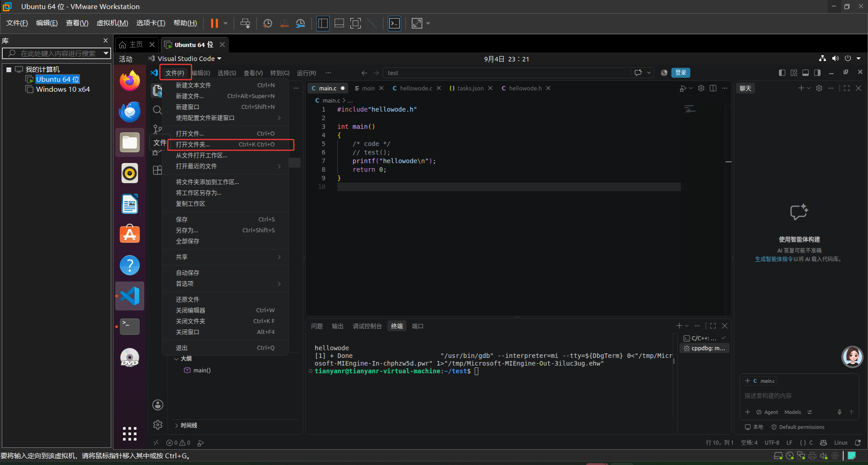Toggle the primary side bar visibility
Viewport: 868px width, 465px height.
tap(782, 73)
